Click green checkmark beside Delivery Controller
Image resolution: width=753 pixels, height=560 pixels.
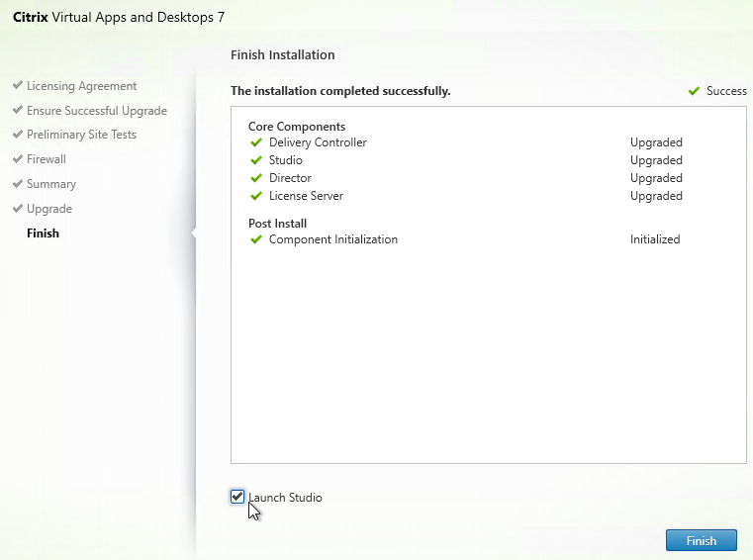(x=256, y=142)
